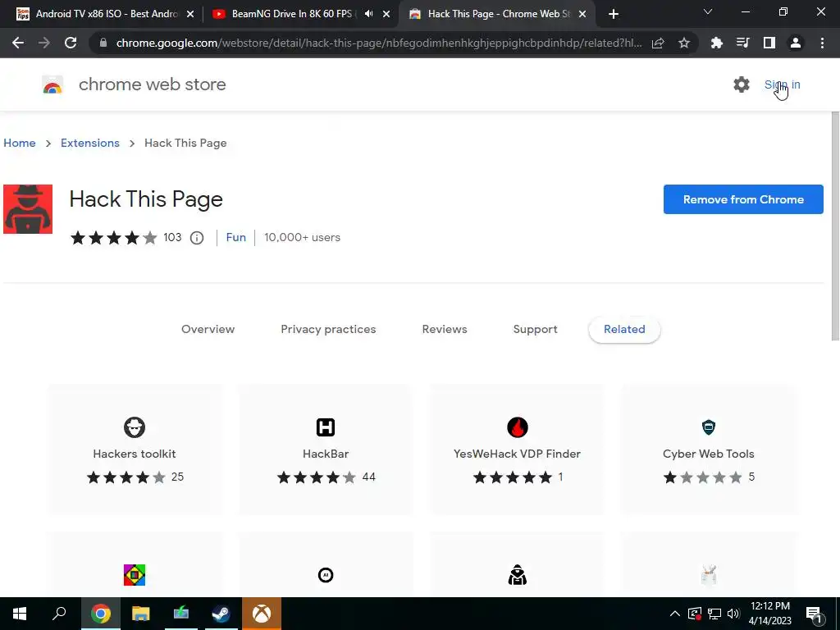
Task: Reload the current page
Action: point(71,43)
